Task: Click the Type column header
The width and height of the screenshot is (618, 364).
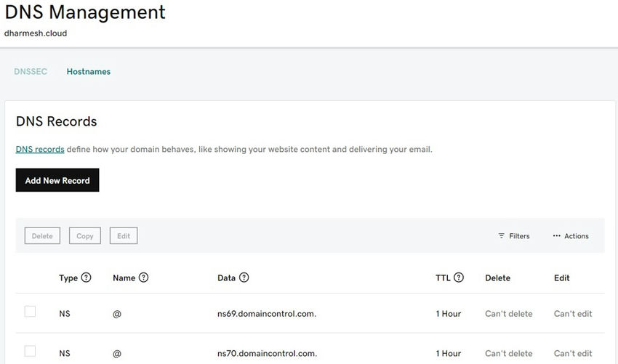Action: [68, 278]
